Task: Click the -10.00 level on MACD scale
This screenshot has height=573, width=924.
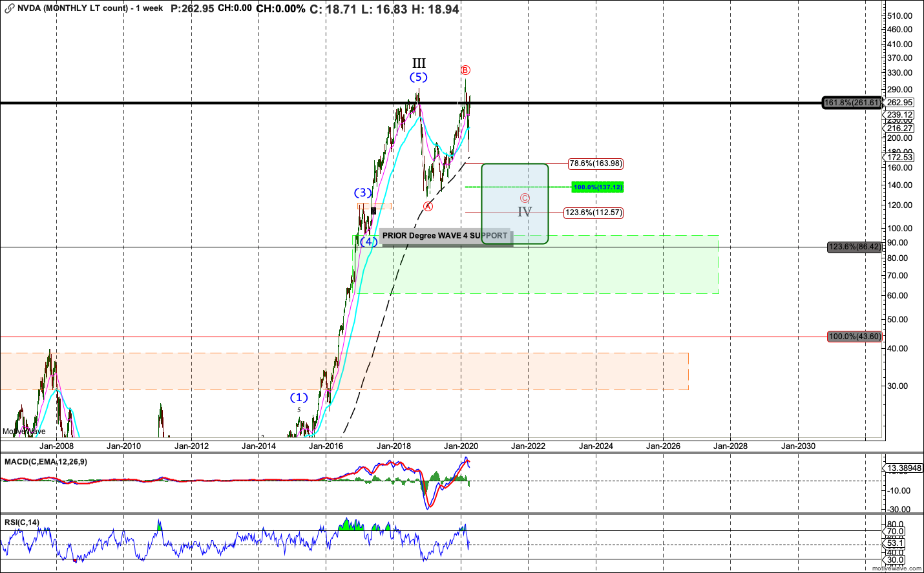Action: (898, 490)
